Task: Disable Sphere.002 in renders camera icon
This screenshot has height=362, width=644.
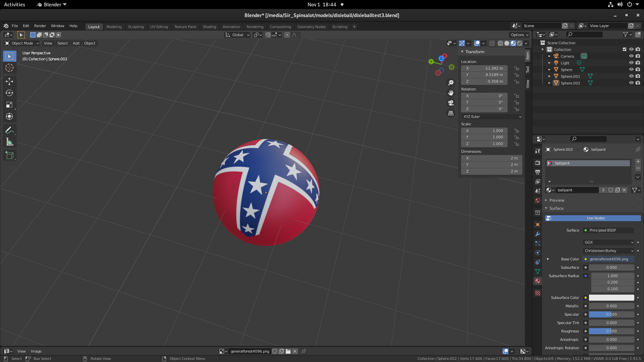Action: point(638,83)
